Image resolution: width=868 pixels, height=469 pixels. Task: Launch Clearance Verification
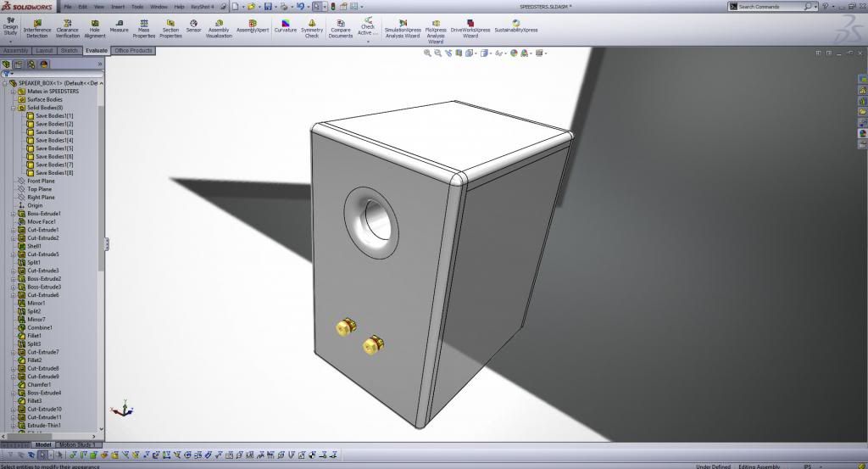(68, 29)
